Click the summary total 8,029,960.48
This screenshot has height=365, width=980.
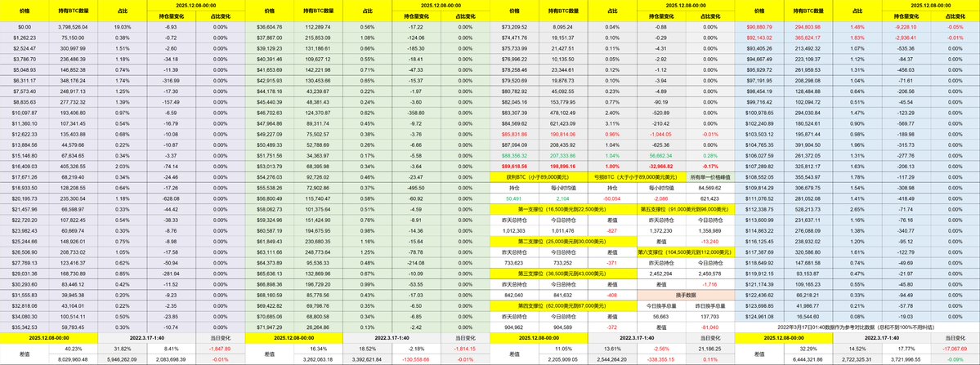73,359
